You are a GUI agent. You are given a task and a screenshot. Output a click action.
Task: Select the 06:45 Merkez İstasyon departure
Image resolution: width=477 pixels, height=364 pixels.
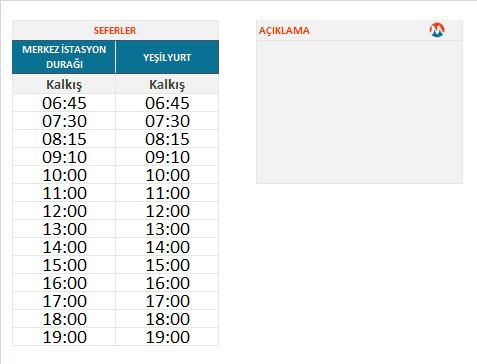pos(64,103)
